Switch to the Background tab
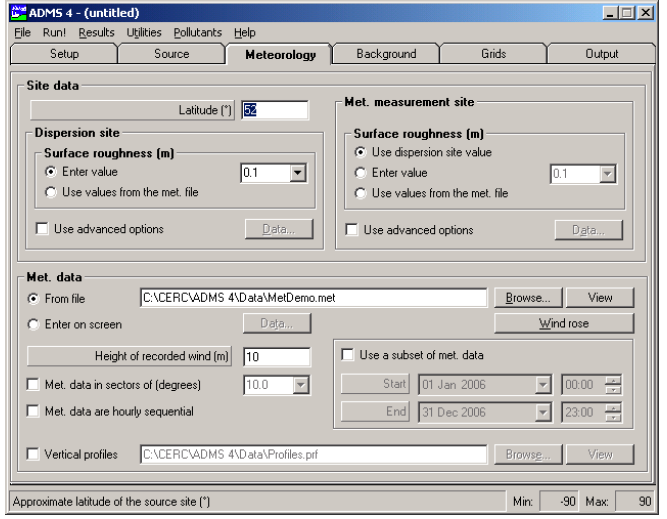 pos(386,54)
